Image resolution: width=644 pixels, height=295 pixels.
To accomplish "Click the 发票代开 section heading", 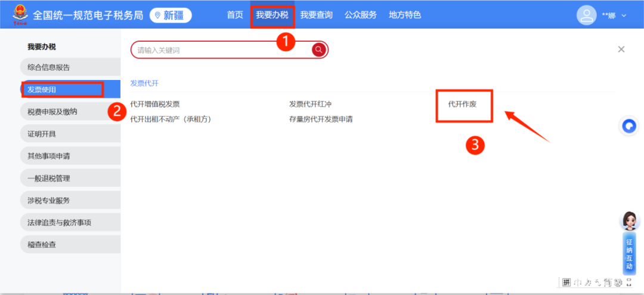I will [x=144, y=83].
